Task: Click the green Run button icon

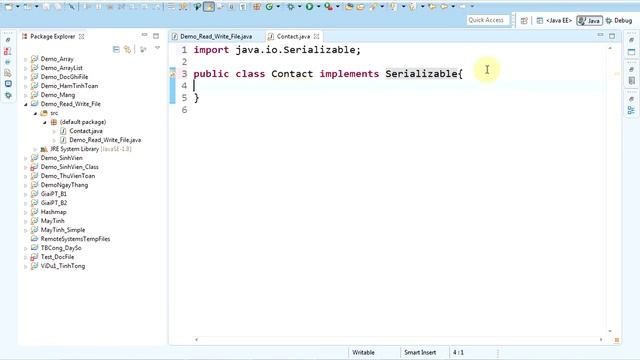Action: coord(309,7)
